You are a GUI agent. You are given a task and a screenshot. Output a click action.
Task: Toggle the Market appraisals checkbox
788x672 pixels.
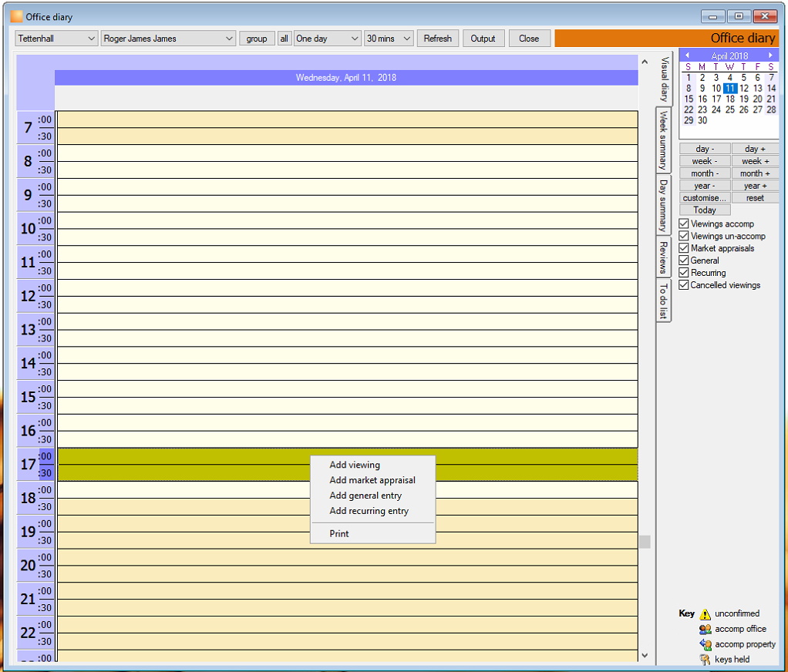pos(683,248)
